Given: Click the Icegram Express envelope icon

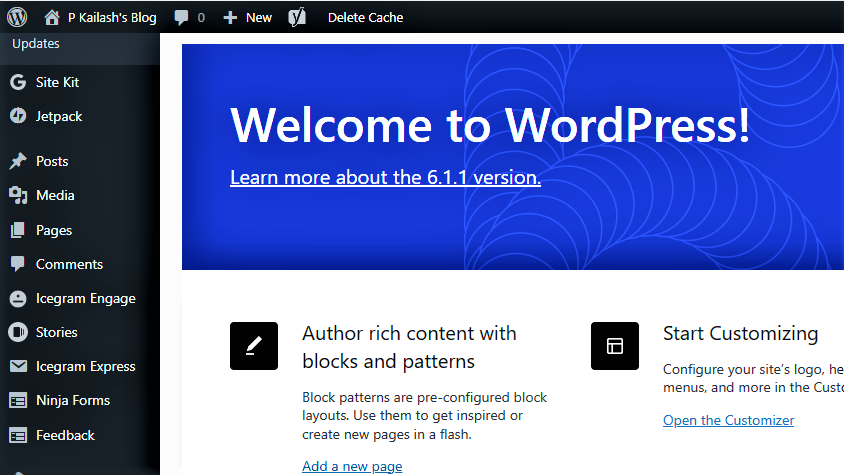Looking at the screenshot, I should 18,366.
